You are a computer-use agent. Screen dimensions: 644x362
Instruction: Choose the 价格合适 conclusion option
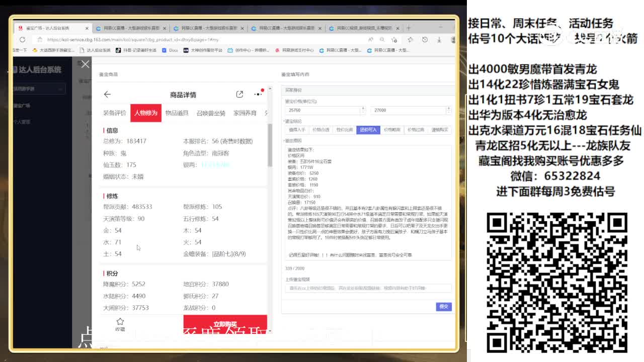point(320,130)
